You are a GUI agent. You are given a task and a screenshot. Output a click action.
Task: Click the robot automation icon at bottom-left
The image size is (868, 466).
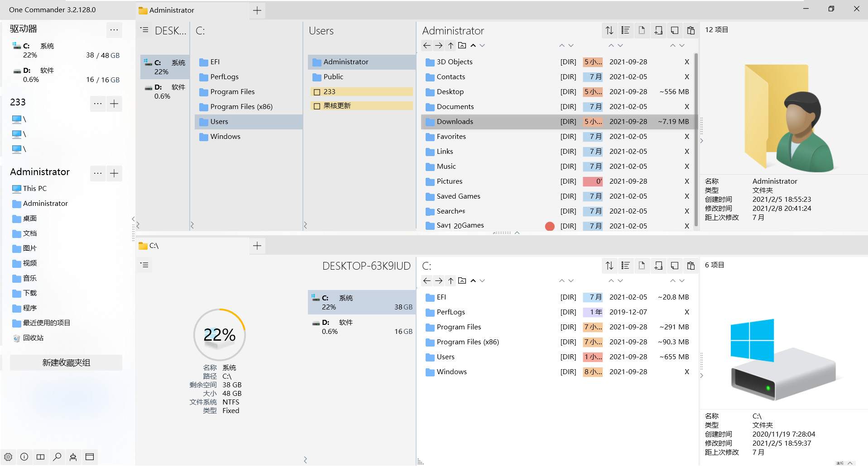click(x=73, y=457)
